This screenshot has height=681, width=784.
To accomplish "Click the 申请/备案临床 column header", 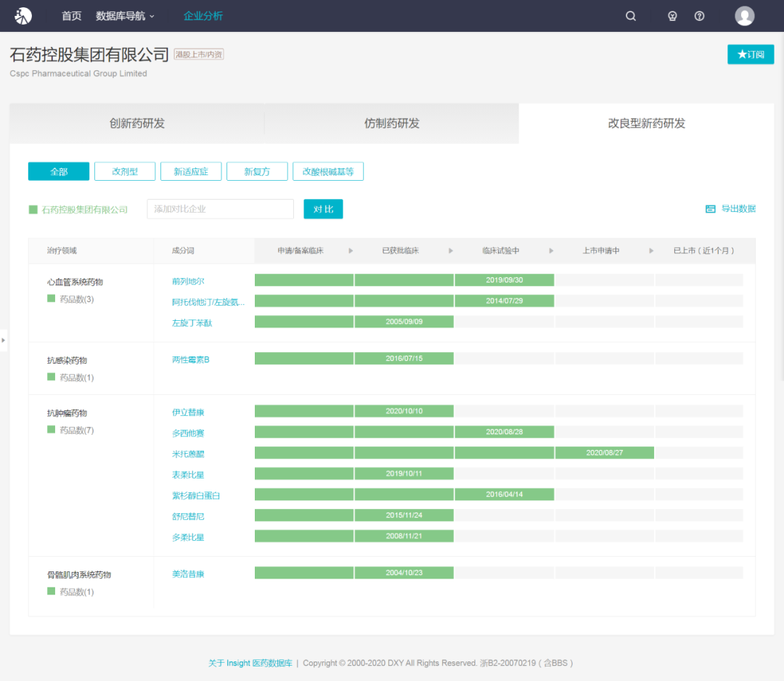I will point(301,250).
